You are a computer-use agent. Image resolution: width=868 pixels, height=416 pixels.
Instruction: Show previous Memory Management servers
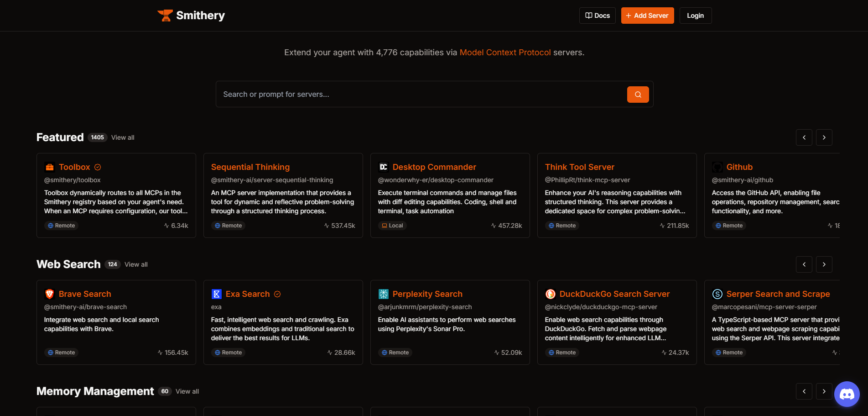click(804, 391)
